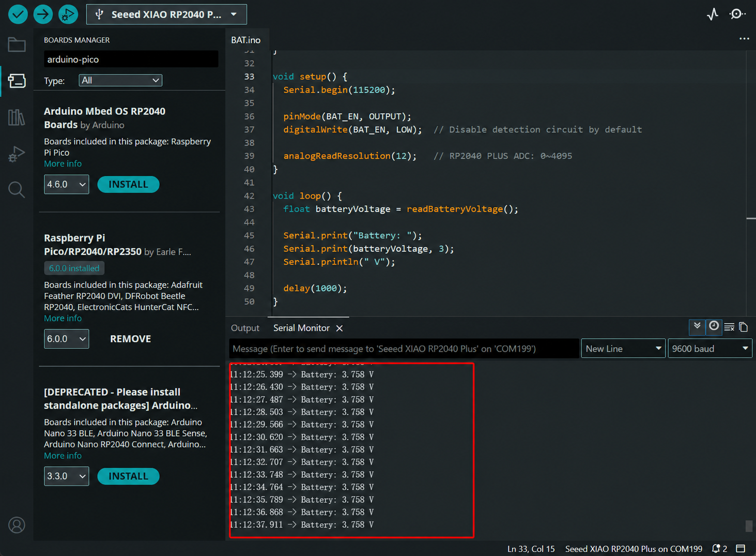Close the Serial Monitor tab
Screen dimensions: 756x556
click(x=340, y=328)
